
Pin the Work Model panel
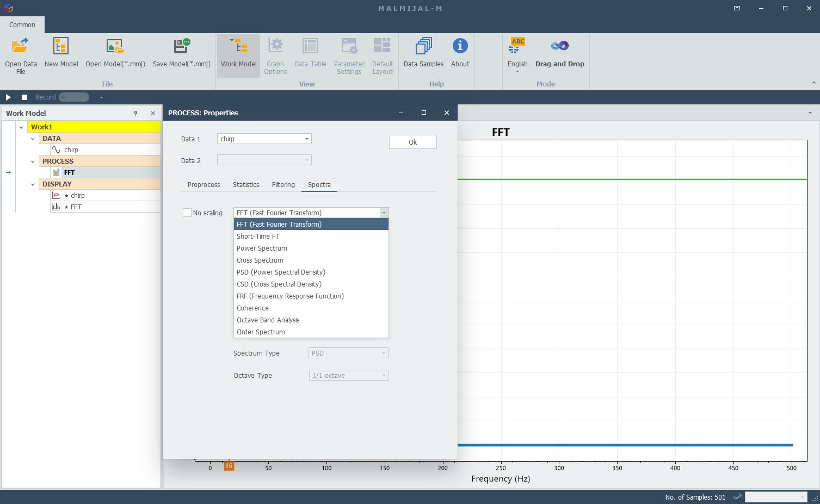click(x=136, y=113)
